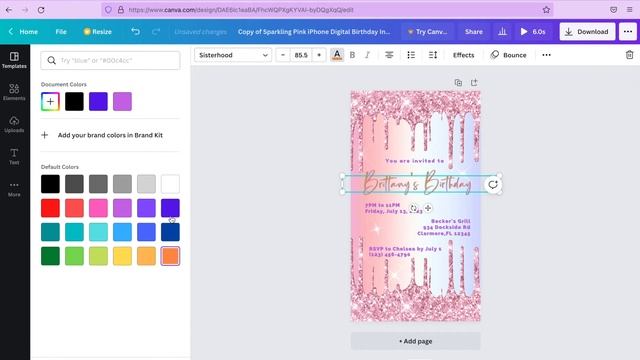Open the Sisterhood font dropdown
Viewport: 640px width, 360px height.
[233, 55]
